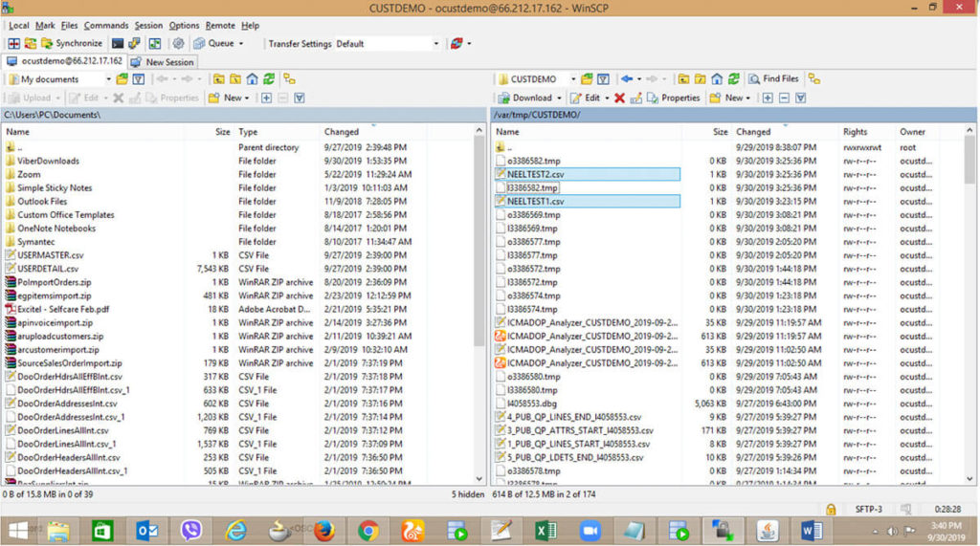
Task: Open the remote New dropdown
Action: tap(730, 98)
